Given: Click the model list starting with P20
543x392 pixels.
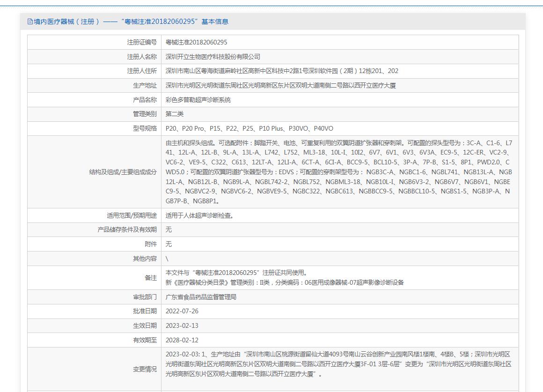Looking at the screenshot, I should (249, 129).
